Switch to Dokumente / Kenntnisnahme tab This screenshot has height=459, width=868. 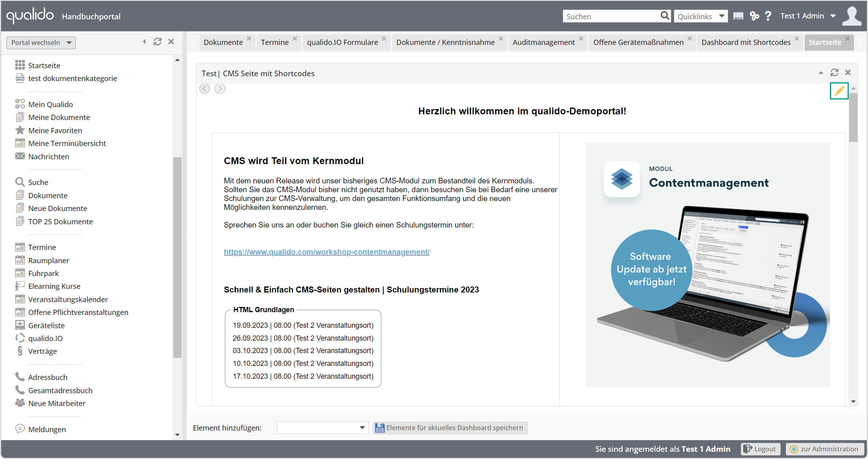tap(445, 42)
